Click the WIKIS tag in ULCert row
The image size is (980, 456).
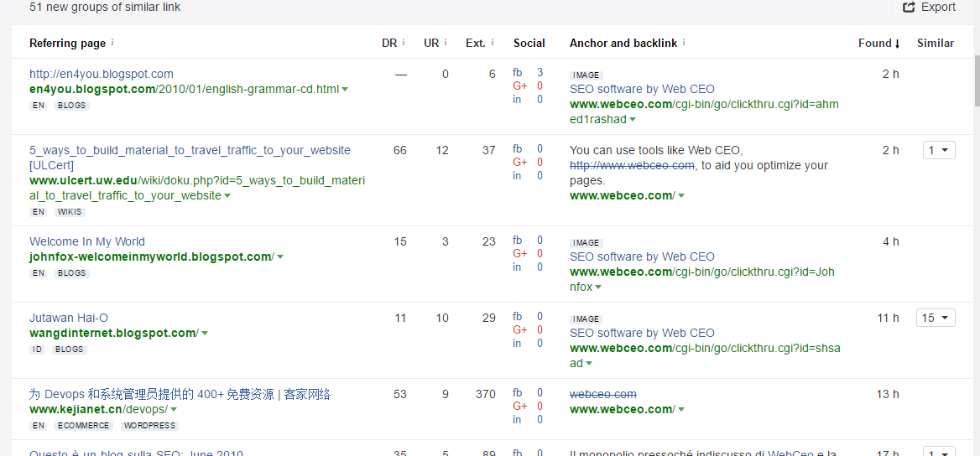70,212
